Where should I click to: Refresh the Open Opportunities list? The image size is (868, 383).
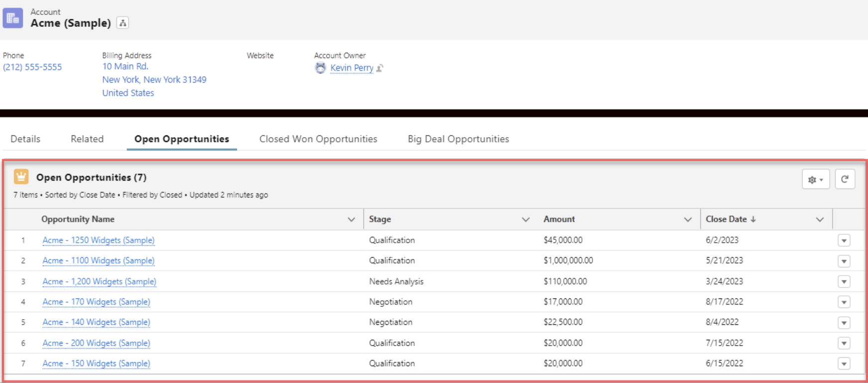[845, 180]
